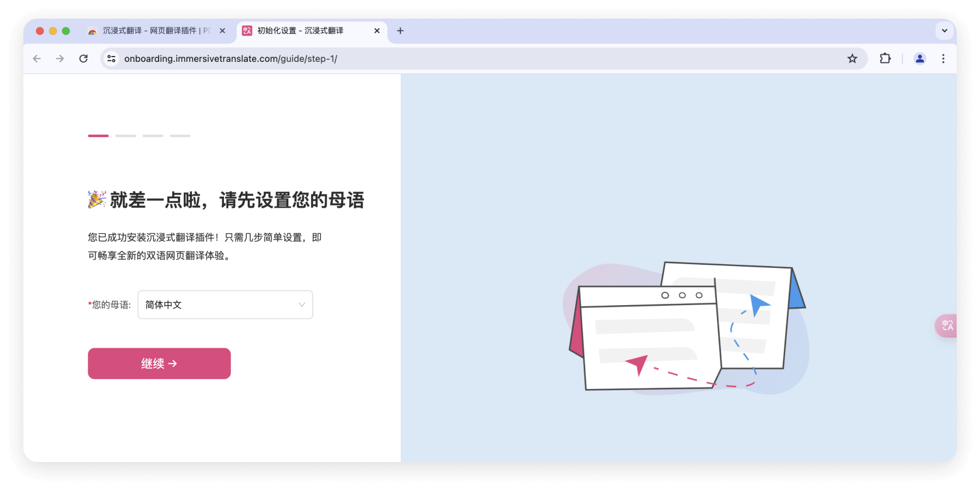Click the forward navigation arrow
The height and width of the screenshot is (490, 980).
[60, 58]
